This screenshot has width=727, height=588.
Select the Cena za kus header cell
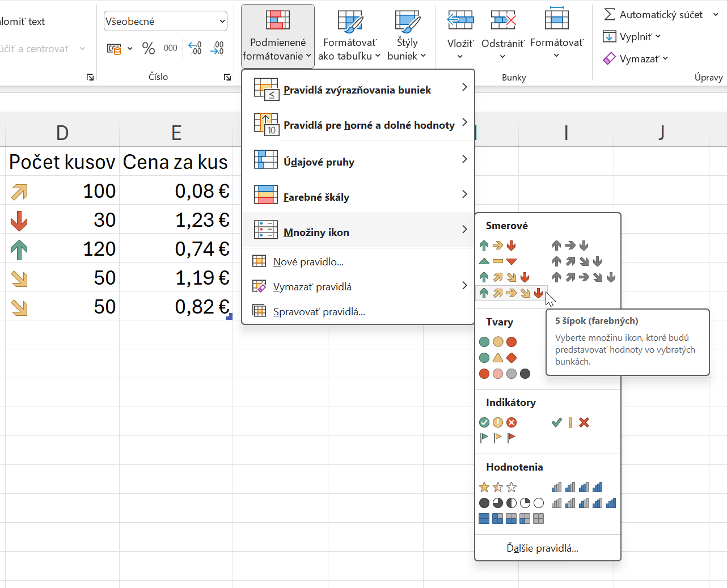pyautogui.click(x=176, y=162)
